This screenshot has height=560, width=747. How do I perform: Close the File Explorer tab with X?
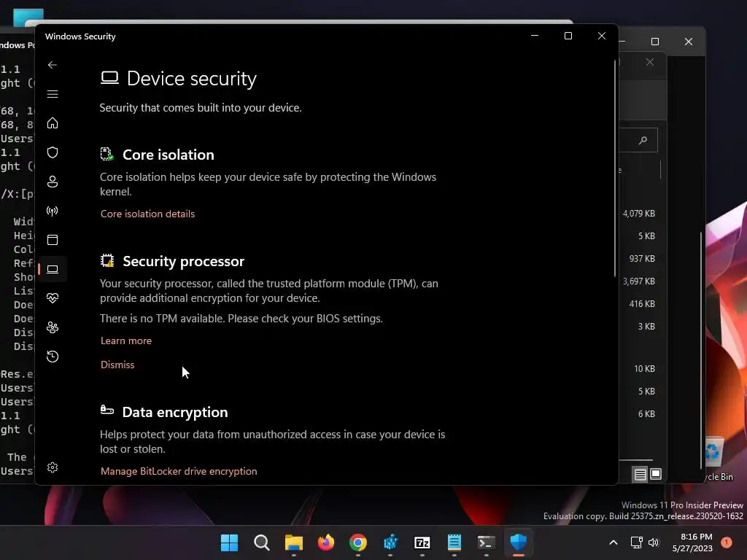click(x=650, y=63)
